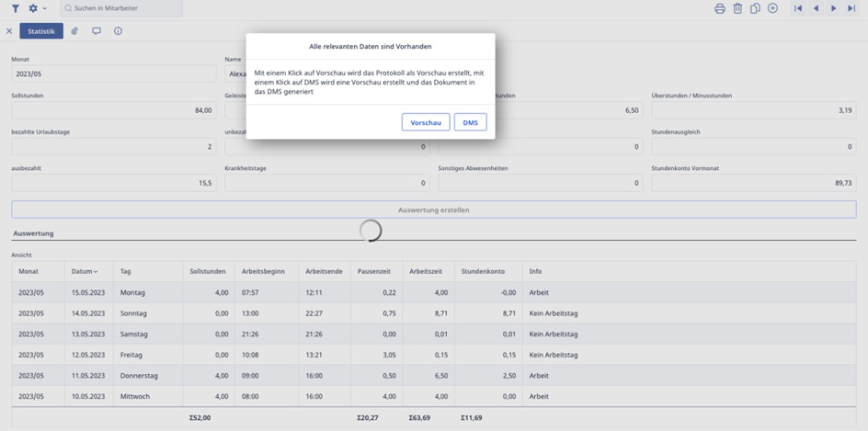Open the settings gear menu
This screenshot has height=431, width=868.
tap(35, 8)
